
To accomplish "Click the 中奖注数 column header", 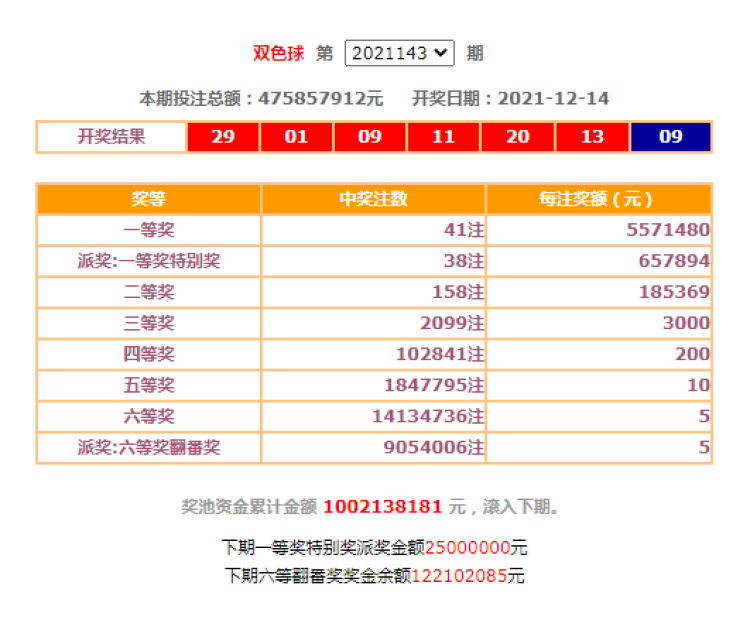I will click(x=374, y=199).
